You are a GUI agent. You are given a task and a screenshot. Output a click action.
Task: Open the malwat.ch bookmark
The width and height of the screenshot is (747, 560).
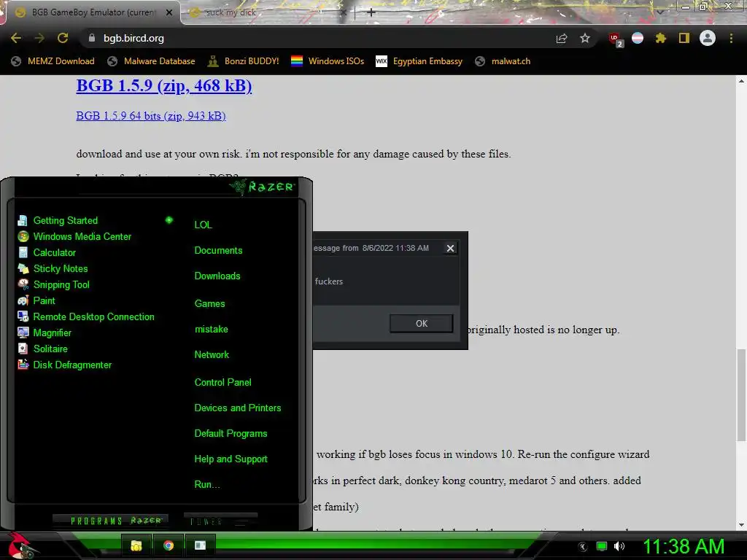tap(503, 61)
